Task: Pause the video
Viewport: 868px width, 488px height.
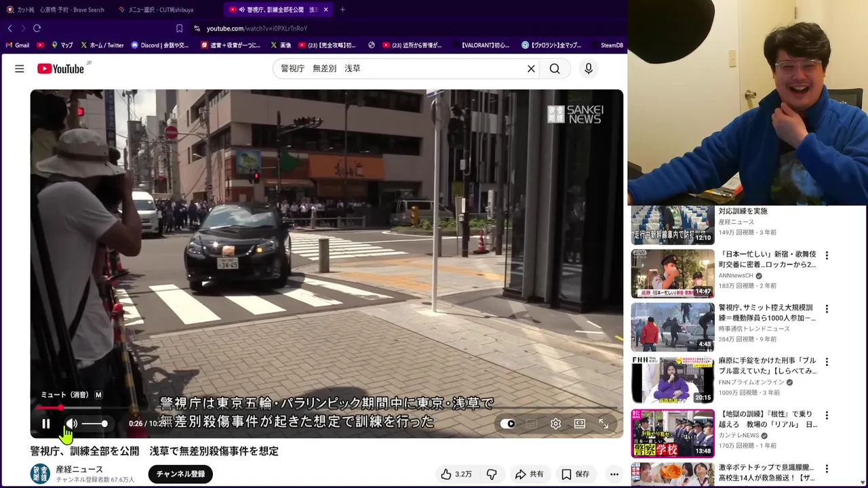Action: tap(46, 424)
